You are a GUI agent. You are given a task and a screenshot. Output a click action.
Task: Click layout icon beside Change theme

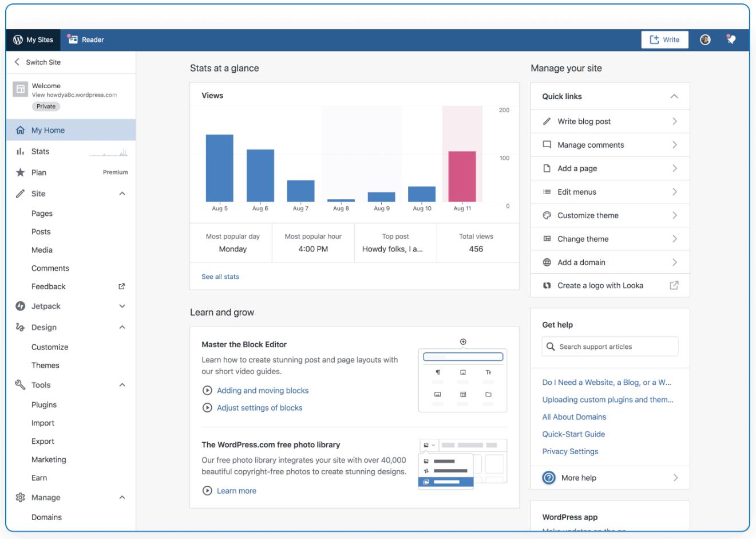pyautogui.click(x=547, y=239)
